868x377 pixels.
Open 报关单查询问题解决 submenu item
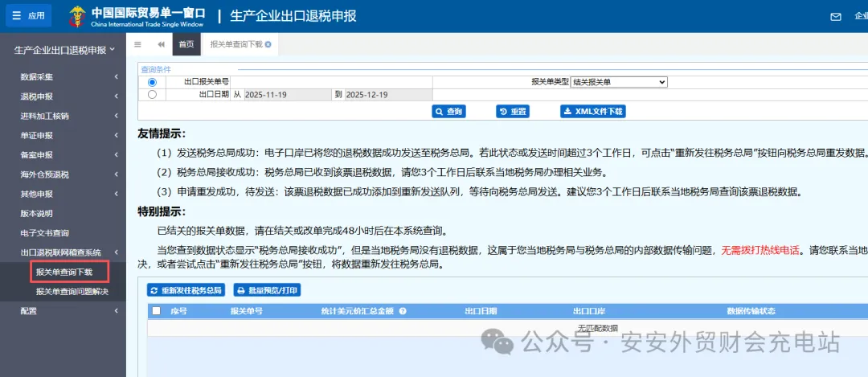click(72, 291)
